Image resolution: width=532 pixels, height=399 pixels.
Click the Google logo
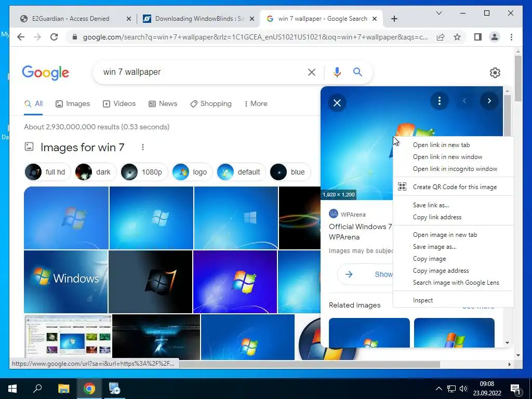46,73
